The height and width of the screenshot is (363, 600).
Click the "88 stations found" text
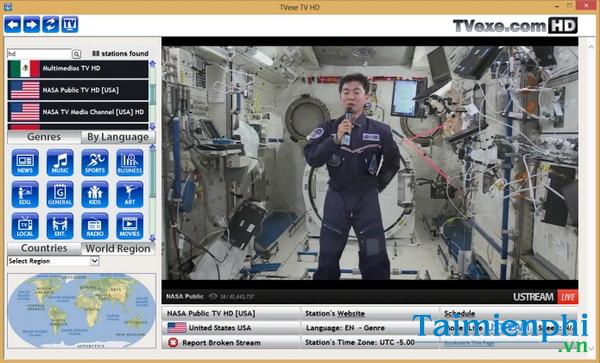pos(120,54)
